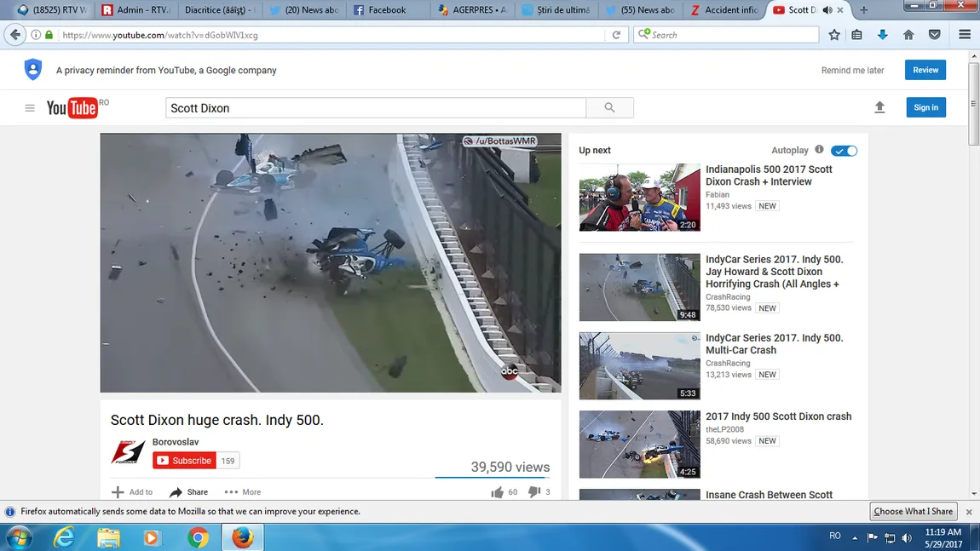The width and height of the screenshot is (980, 551).
Task: Click in the YouTube search field
Action: [376, 108]
